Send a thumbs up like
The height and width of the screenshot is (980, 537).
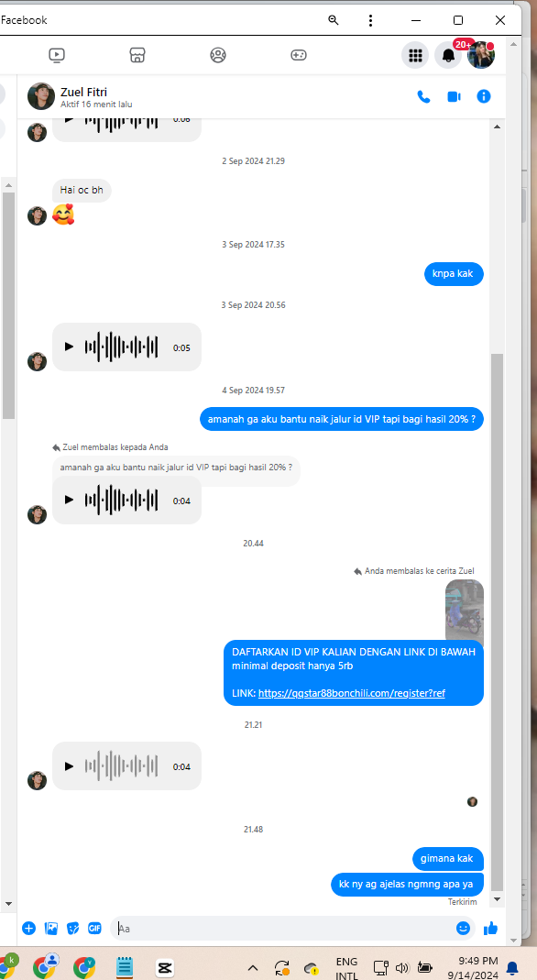click(491, 928)
